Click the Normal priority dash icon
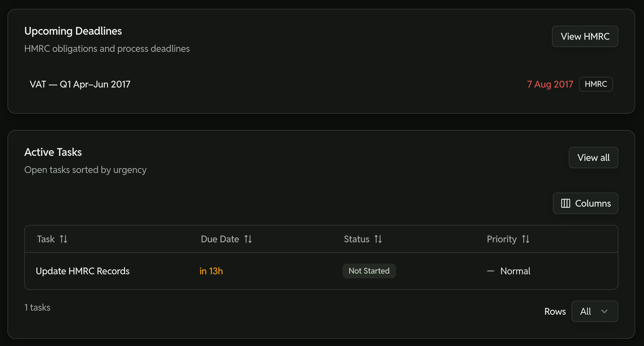 pyautogui.click(x=491, y=271)
